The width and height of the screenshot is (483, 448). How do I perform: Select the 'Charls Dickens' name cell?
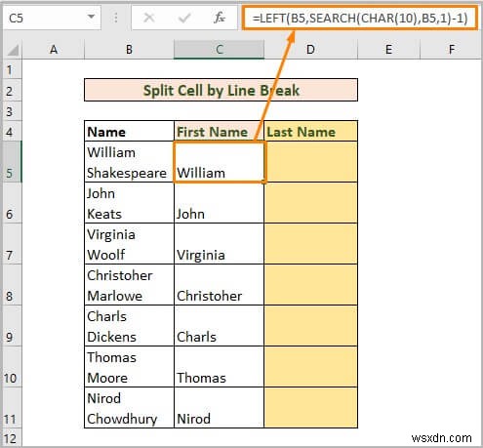click(129, 326)
